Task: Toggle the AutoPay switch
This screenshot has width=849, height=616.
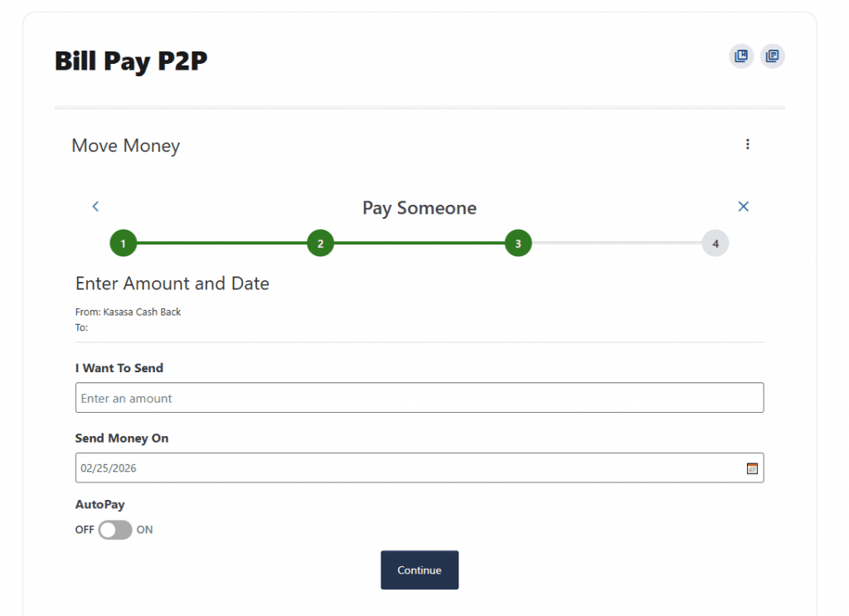Action: pyautogui.click(x=115, y=530)
